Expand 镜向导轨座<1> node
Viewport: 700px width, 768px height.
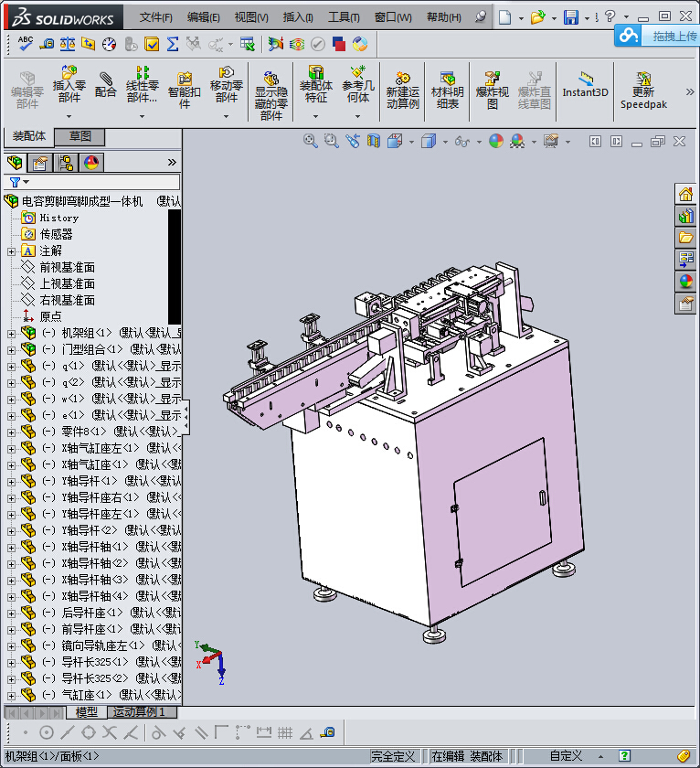click(x=11, y=646)
